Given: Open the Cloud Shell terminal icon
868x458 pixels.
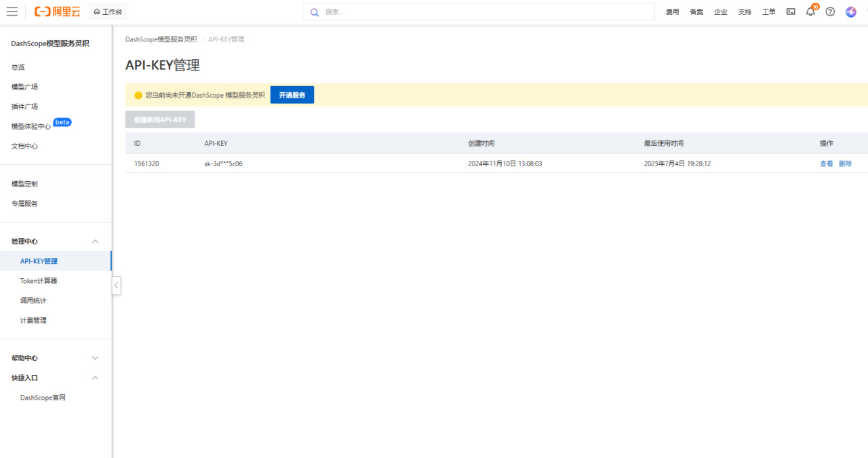Looking at the screenshot, I should tap(791, 12).
